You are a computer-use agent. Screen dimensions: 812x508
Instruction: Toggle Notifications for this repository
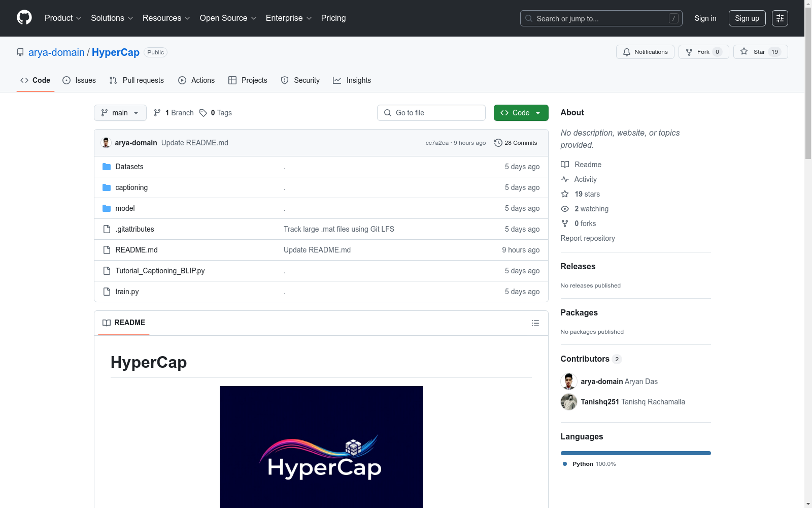645,52
